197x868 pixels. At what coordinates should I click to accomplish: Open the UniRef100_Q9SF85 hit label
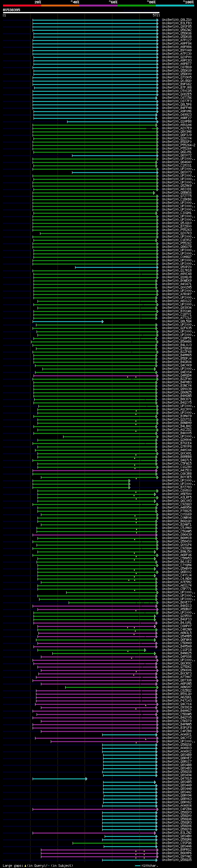(x=176, y=26)
